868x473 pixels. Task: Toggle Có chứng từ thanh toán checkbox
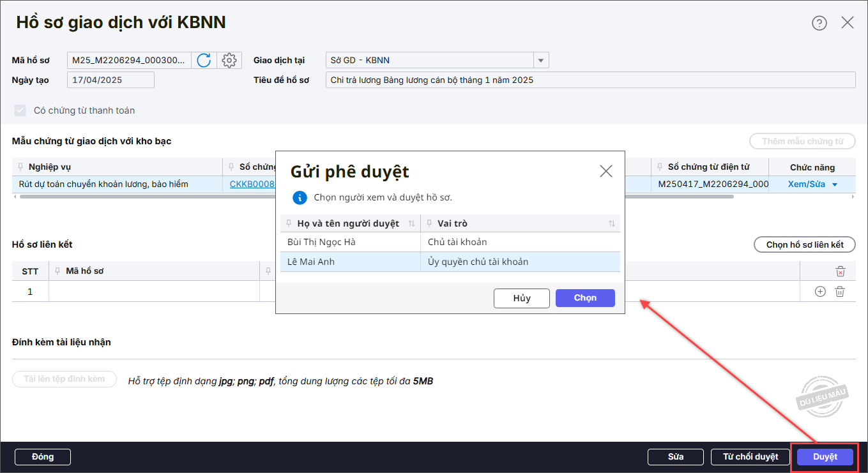(x=20, y=110)
